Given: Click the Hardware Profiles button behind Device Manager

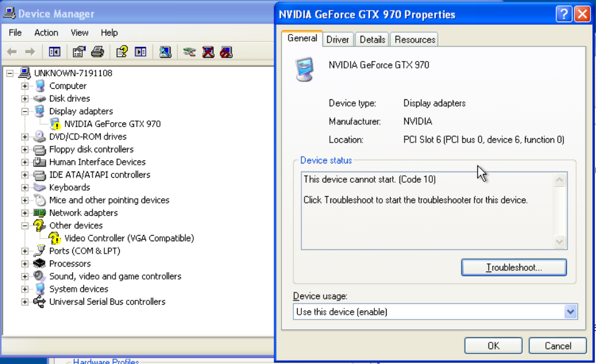Looking at the screenshot, I should coord(106,362).
